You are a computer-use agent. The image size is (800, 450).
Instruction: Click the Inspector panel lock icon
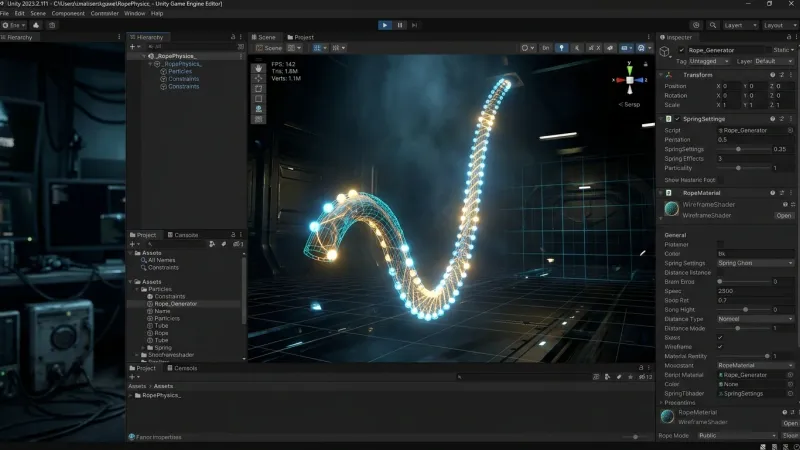coord(789,37)
